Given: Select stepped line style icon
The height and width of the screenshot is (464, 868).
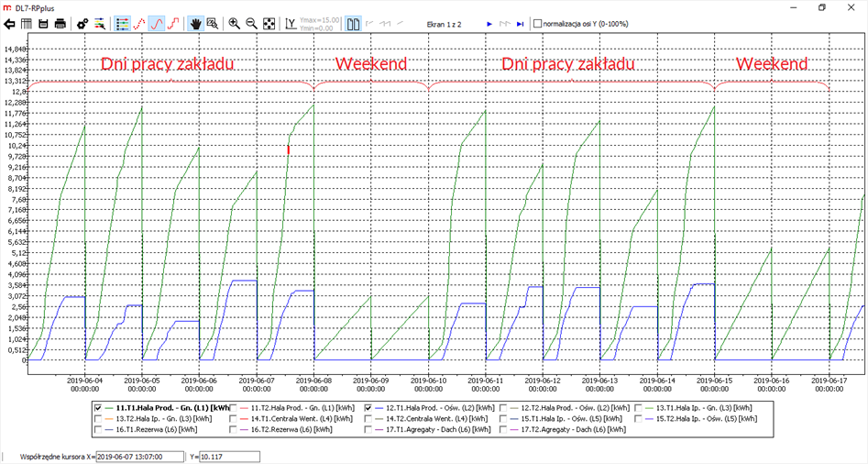Looking at the screenshot, I should (x=173, y=24).
